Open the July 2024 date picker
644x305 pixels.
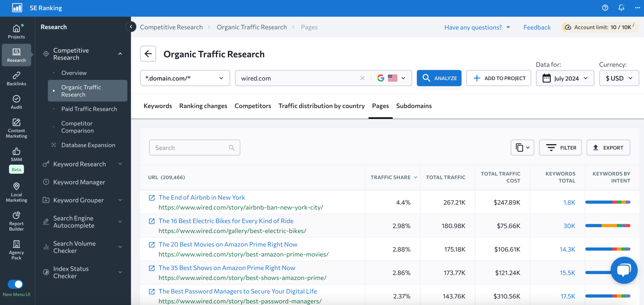(x=565, y=78)
